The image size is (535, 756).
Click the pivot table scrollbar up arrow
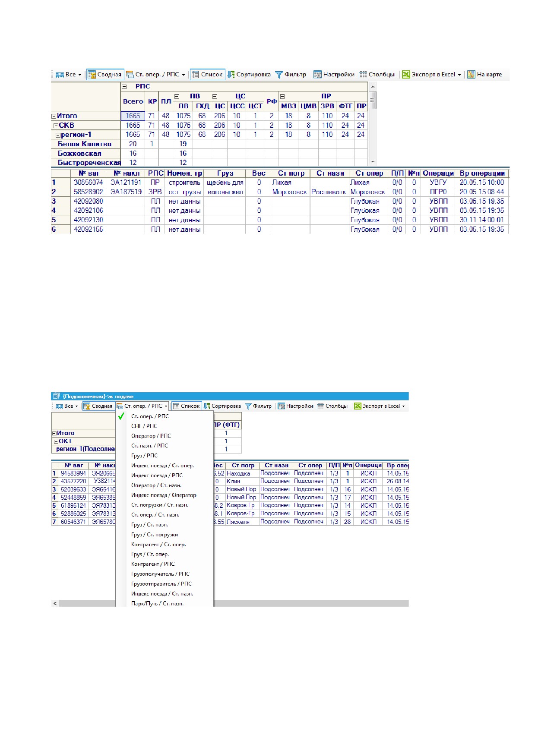click(x=373, y=87)
